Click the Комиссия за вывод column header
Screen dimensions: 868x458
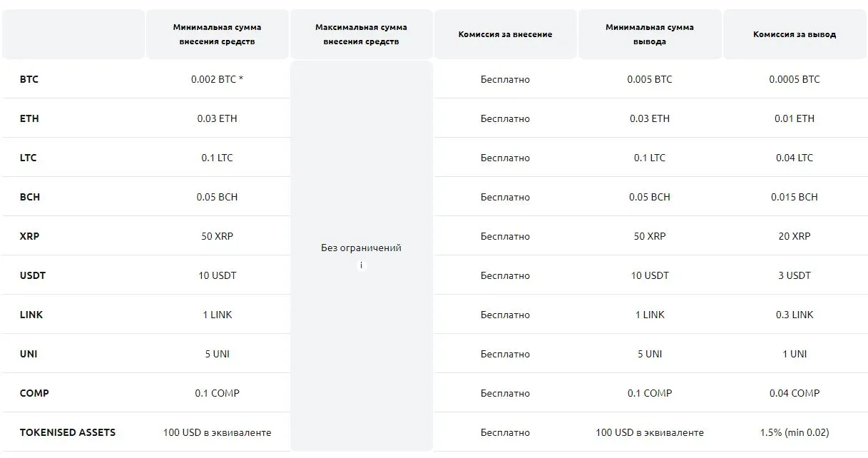coord(795,34)
